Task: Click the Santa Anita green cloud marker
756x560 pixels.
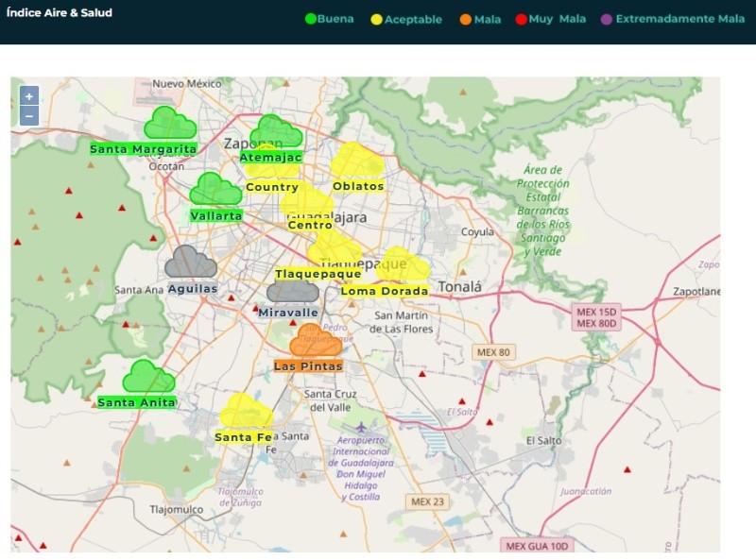Action: tap(148, 376)
